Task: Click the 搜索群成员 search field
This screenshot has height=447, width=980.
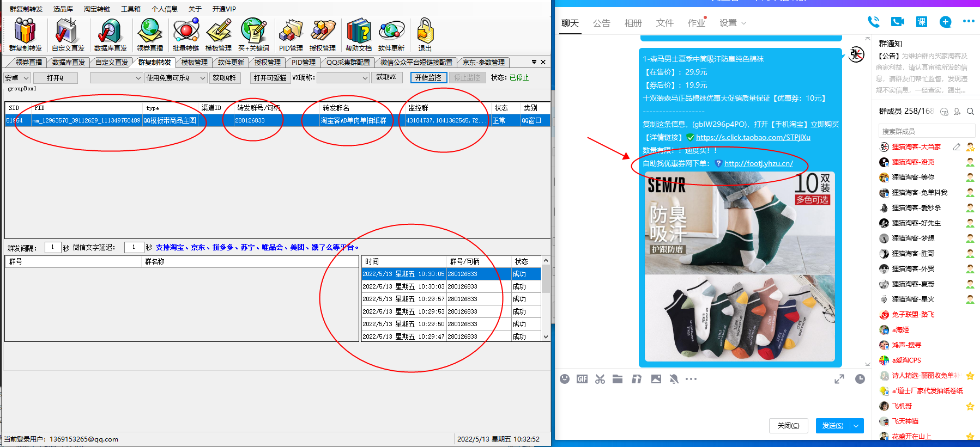Action: pos(927,131)
